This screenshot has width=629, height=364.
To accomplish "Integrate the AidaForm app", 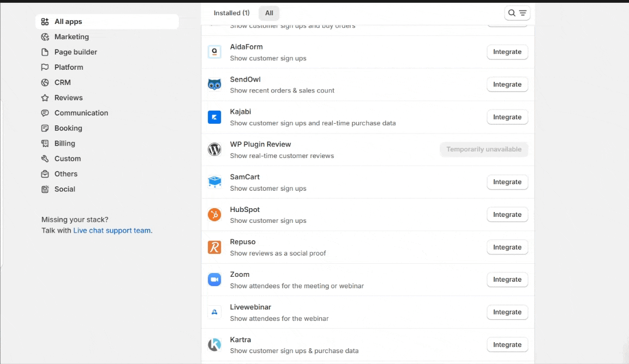I will (x=507, y=52).
